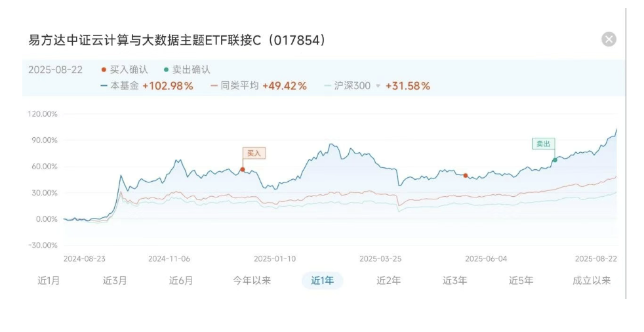Choose the 近3年 range
This screenshot has width=644, height=332.
point(454,280)
